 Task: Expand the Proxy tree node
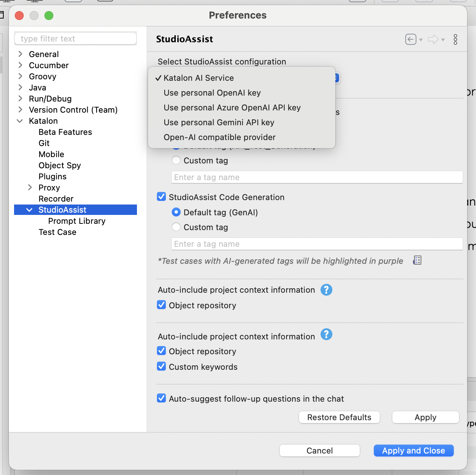coord(30,187)
